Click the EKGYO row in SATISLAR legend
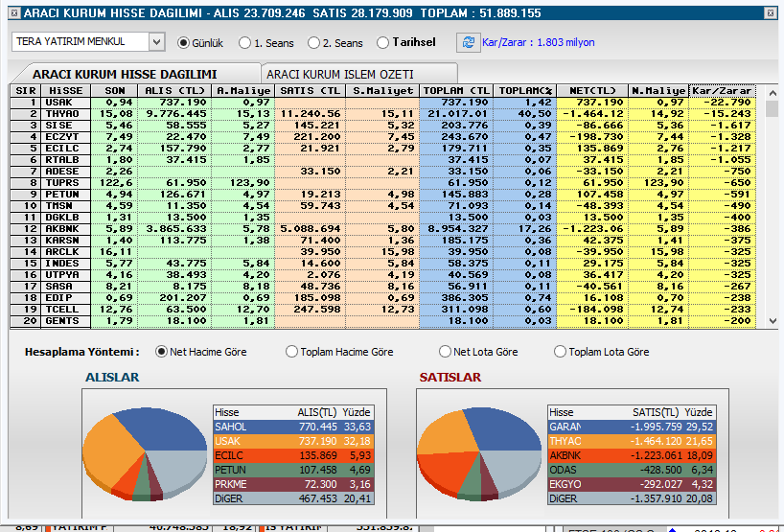Image resolution: width=784 pixels, height=532 pixels. click(632, 484)
